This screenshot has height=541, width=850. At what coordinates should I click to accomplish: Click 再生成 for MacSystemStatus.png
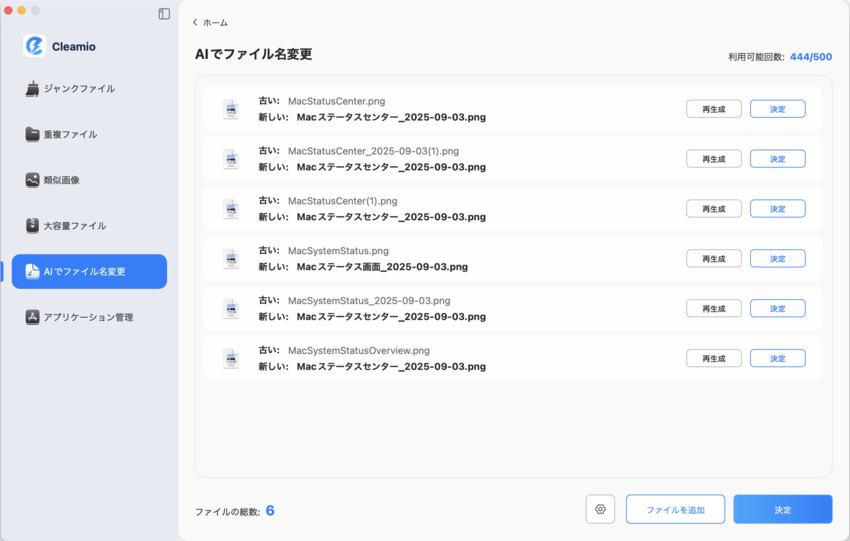point(713,259)
